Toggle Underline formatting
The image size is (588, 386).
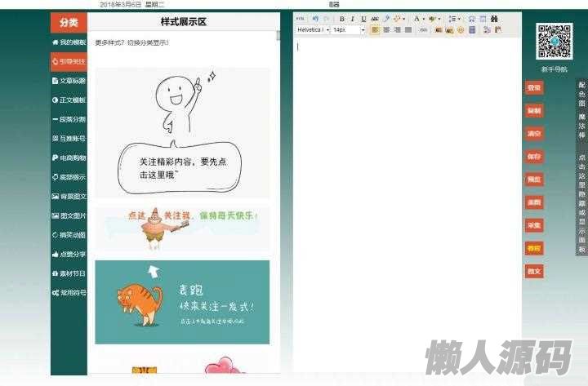tap(363, 19)
